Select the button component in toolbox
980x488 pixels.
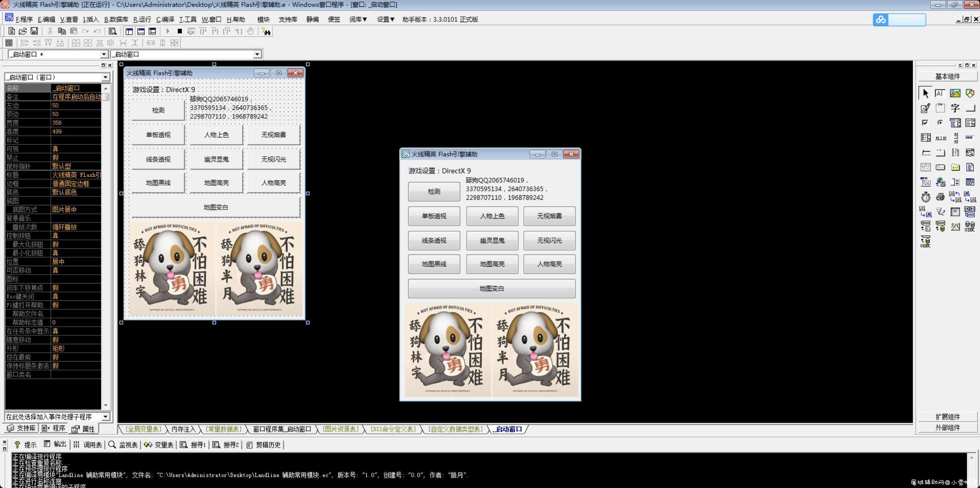click(x=970, y=108)
